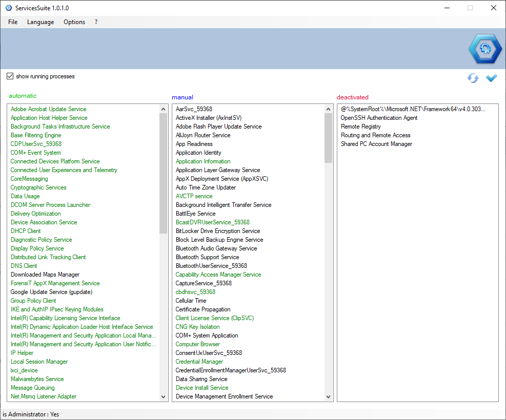
Task: Click the automatic list scroll down arrow
Action: point(164,397)
